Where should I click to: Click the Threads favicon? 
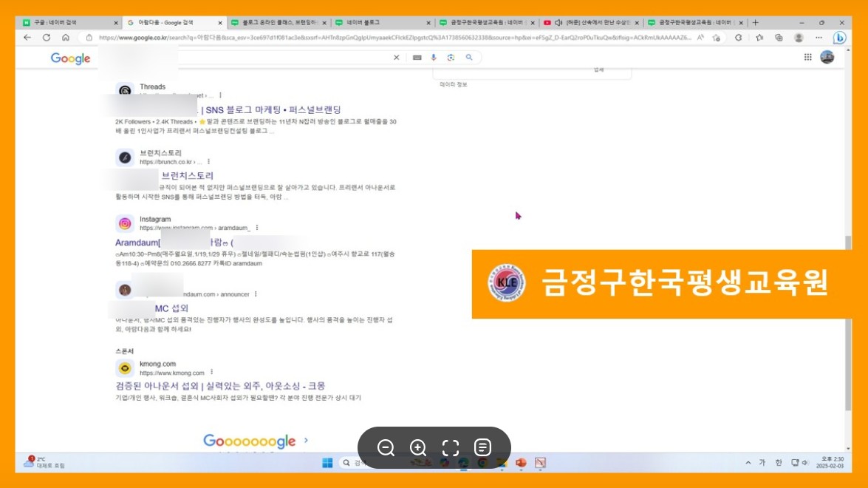point(125,90)
